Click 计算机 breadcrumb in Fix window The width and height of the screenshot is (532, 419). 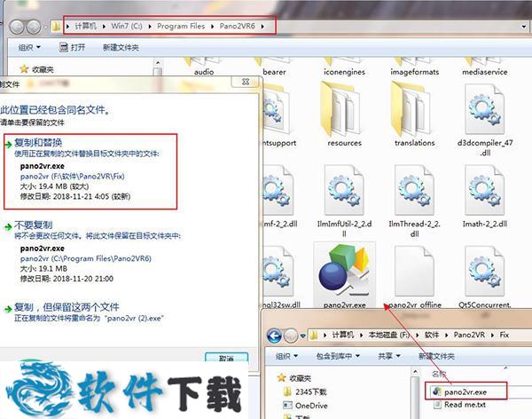point(342,335)
